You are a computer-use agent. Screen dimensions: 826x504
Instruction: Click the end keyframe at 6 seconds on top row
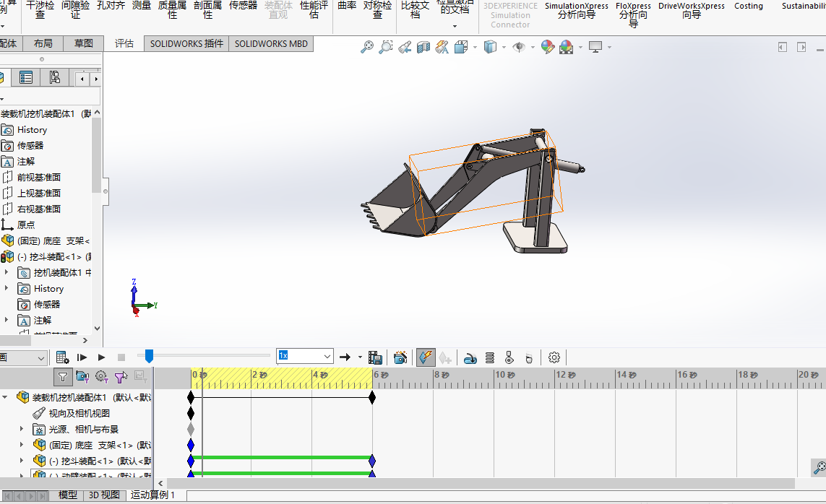coord(372,397)
